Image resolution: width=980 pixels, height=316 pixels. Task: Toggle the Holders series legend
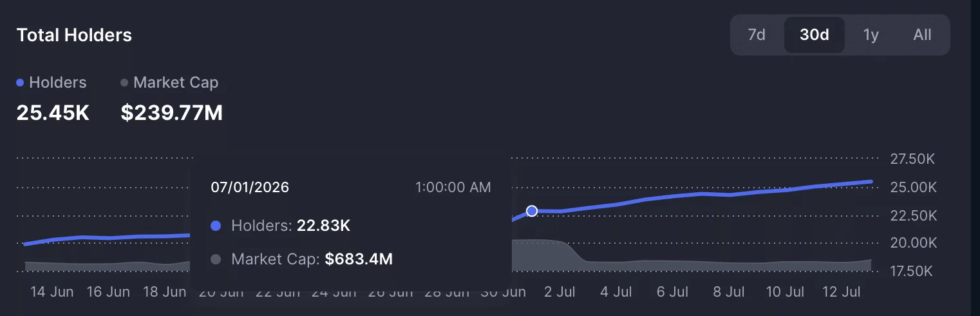[x=52, y=83]
